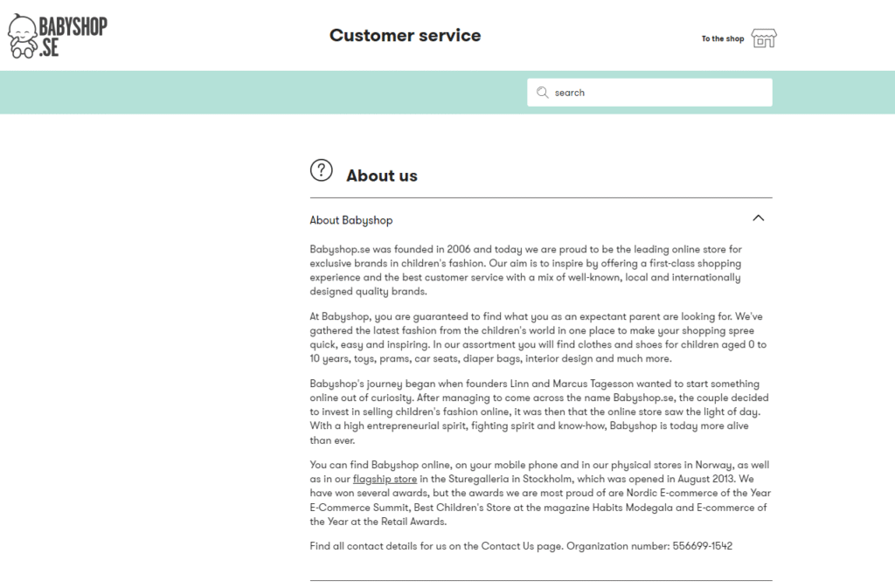
Task: Collapse About Babyshop using the chevron arrow
Action: tap(758, 218)
